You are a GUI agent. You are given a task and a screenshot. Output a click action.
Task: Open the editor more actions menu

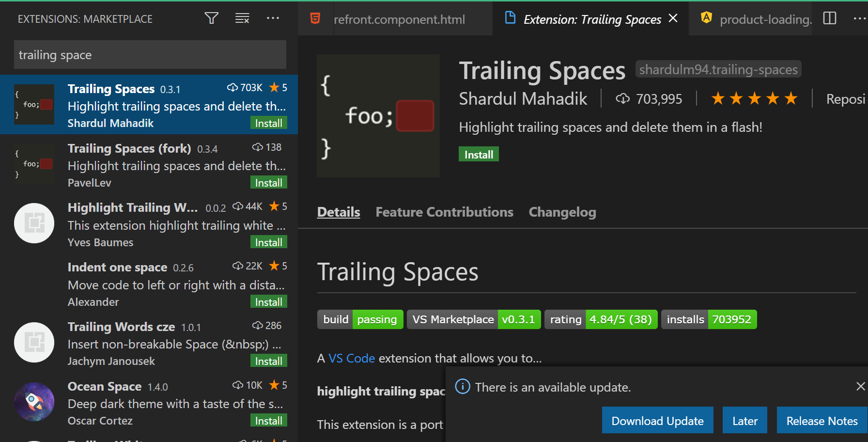860,18
